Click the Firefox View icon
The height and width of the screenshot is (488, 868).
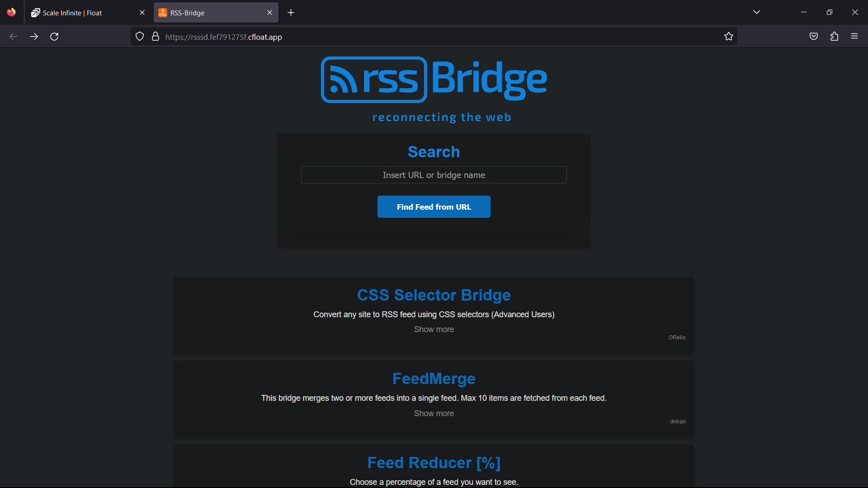pos(11,12)
